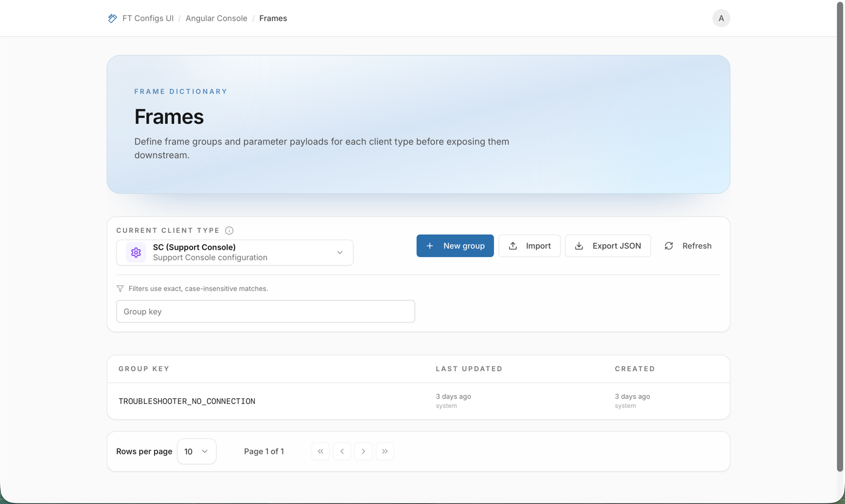The image size is (845, 504).
Task: Open the Rows per page dropdown showing 10
Action: 197,451
